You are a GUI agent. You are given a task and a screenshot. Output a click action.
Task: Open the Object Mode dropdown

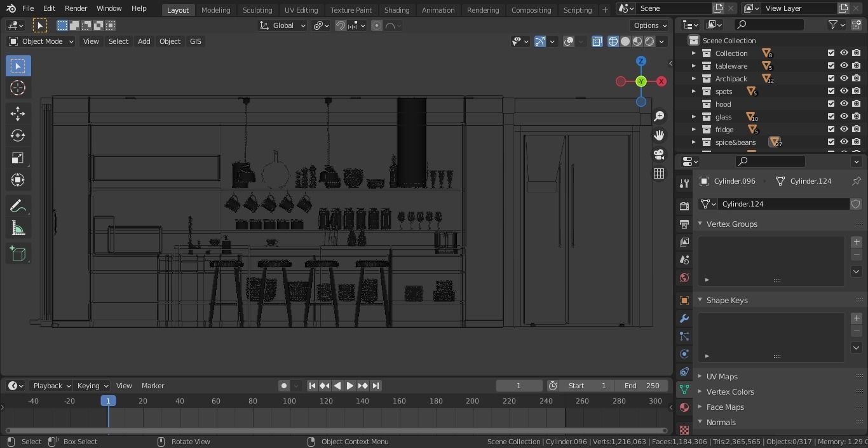[41, 41]
